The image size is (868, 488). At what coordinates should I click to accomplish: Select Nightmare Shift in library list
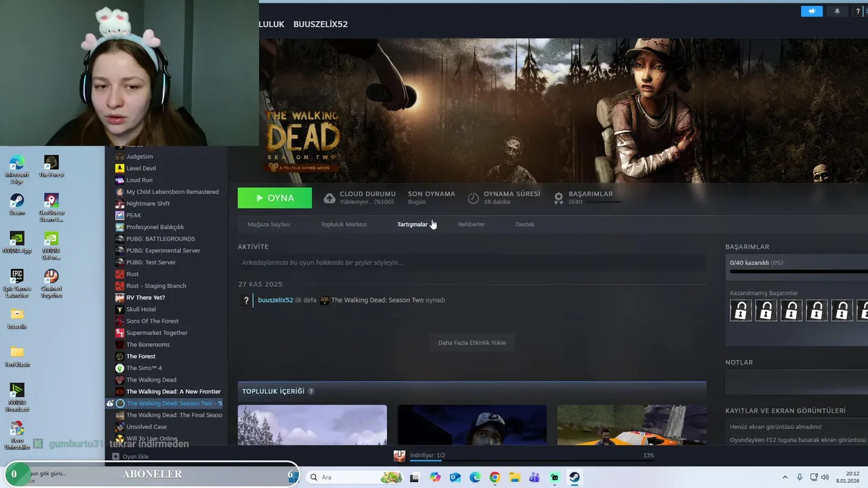click(148, 203)
